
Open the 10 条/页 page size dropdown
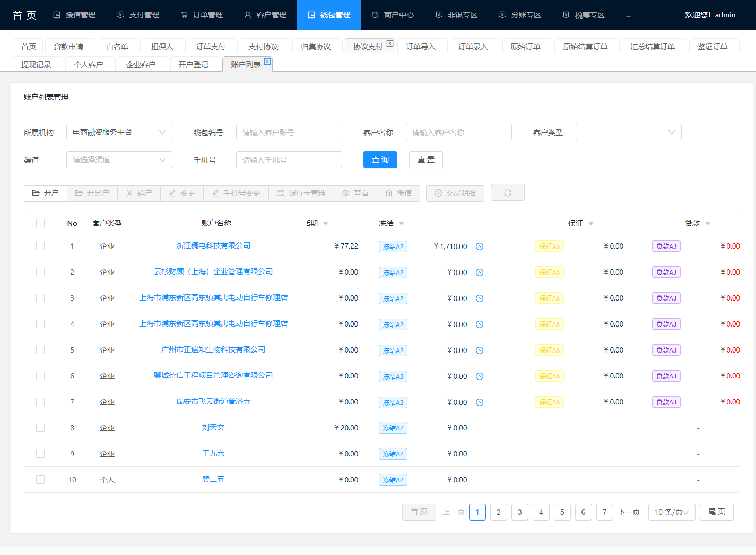(x=672, y=512)
